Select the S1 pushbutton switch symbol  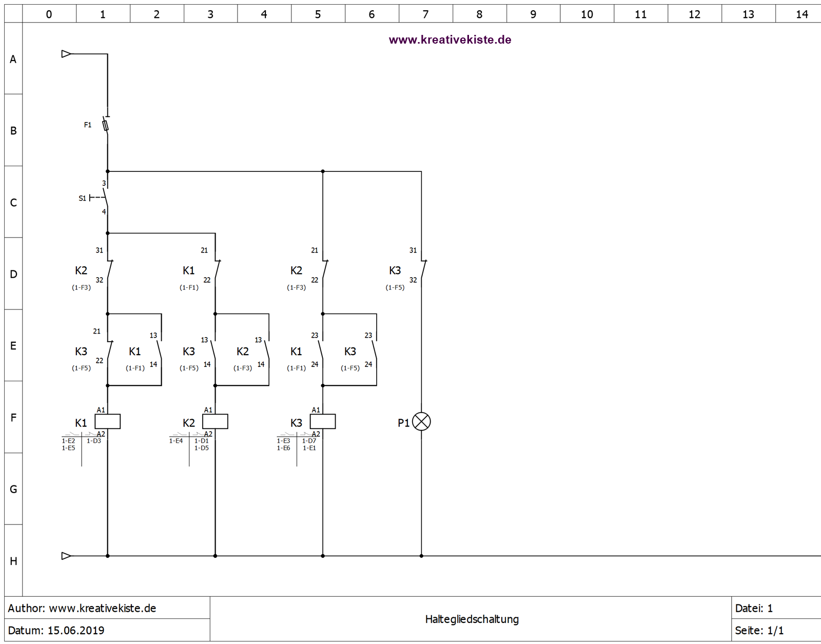[x=105, y=198]
